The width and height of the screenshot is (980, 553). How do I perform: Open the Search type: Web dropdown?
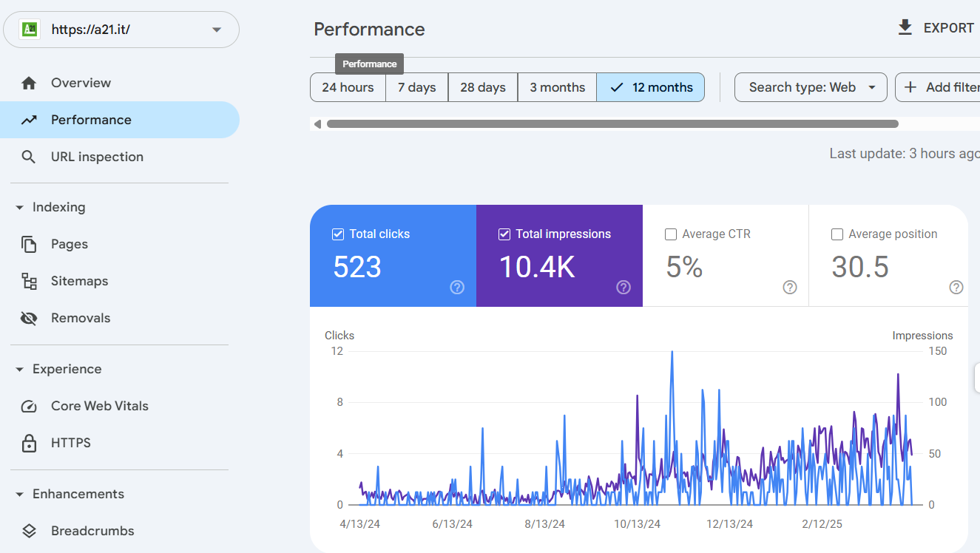pos(811,87)
